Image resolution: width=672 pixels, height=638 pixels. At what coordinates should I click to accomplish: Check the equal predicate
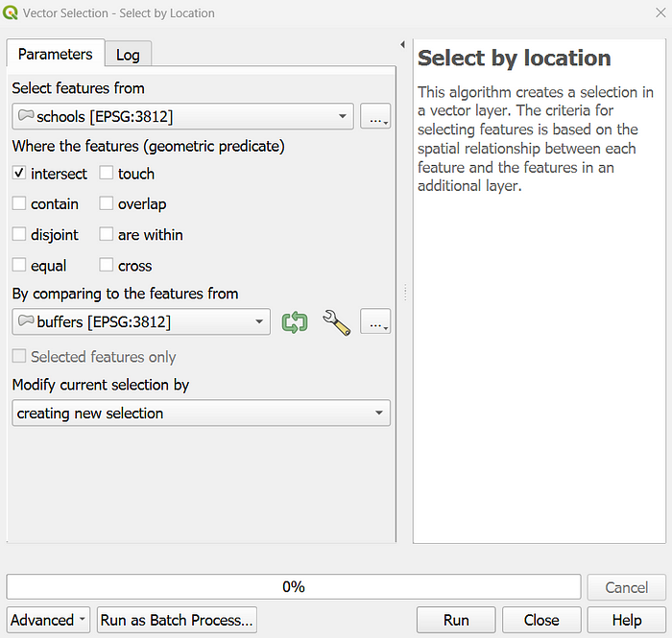coord(19,265)
